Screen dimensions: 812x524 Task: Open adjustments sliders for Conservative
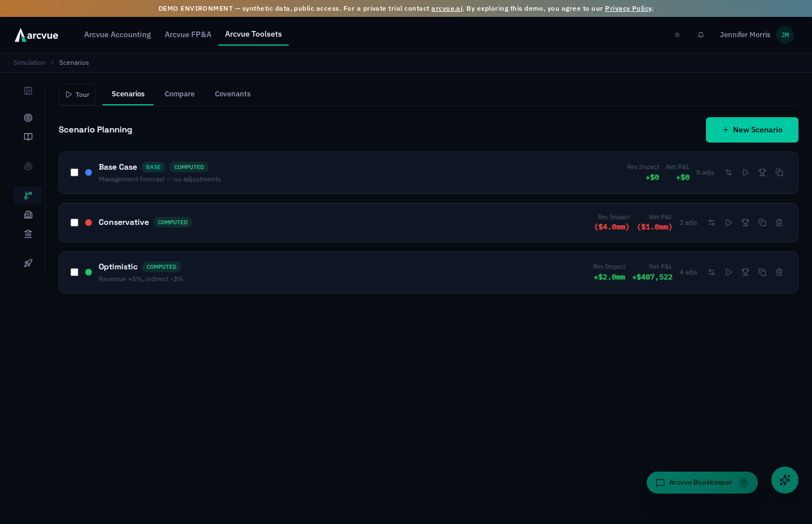(x=712, y=223)
